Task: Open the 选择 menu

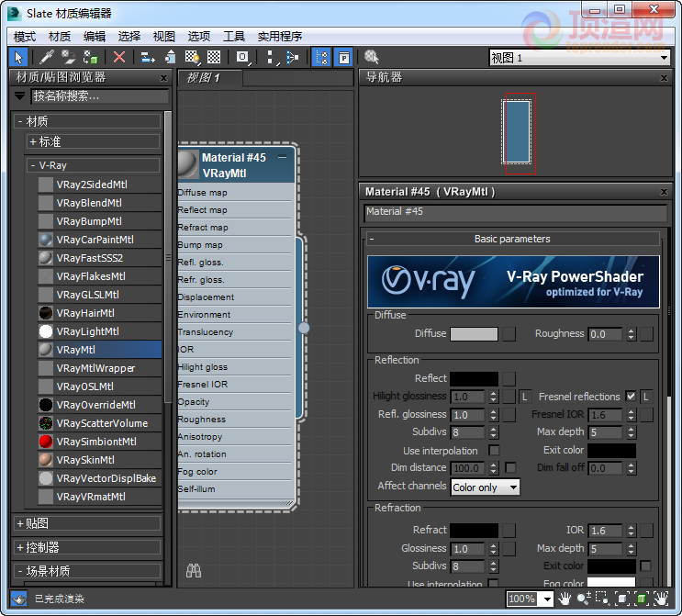Action: tap(129, 36)
